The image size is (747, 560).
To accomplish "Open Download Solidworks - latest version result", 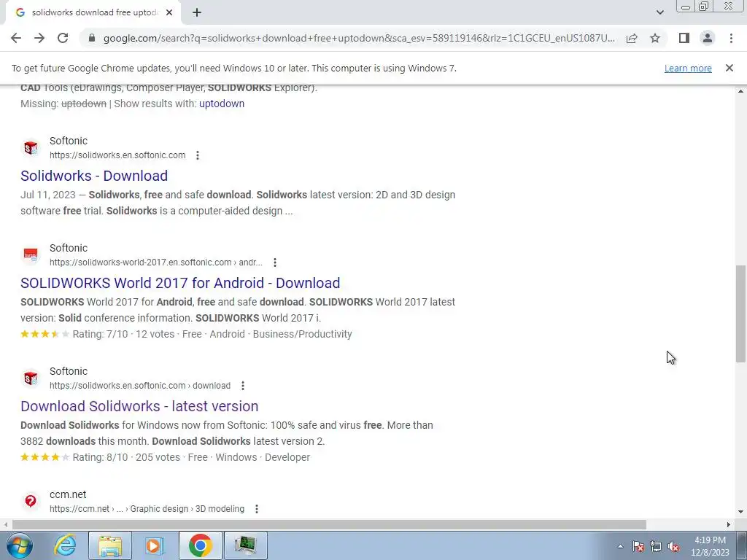I will [x=139, y=406].
